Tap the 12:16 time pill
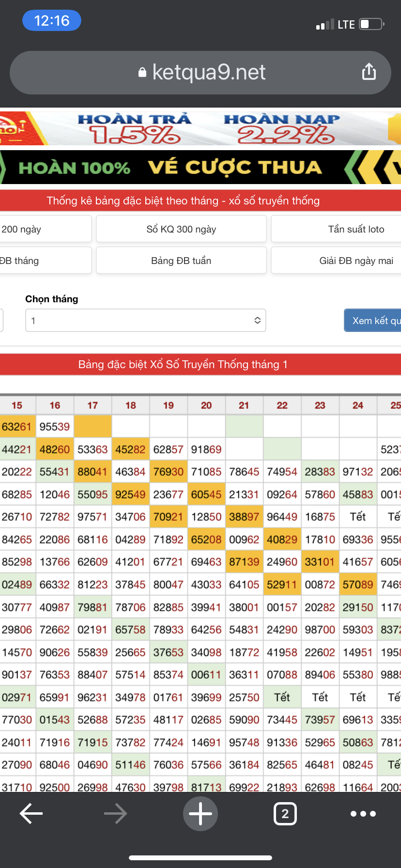The width and height of the screenshot is (401, 868). [x=52, y=21]
